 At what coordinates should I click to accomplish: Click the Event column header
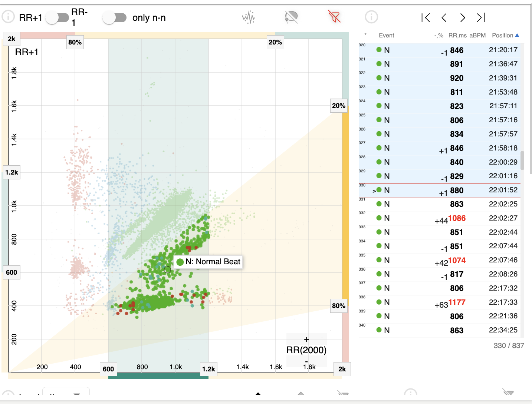[386, 35]
